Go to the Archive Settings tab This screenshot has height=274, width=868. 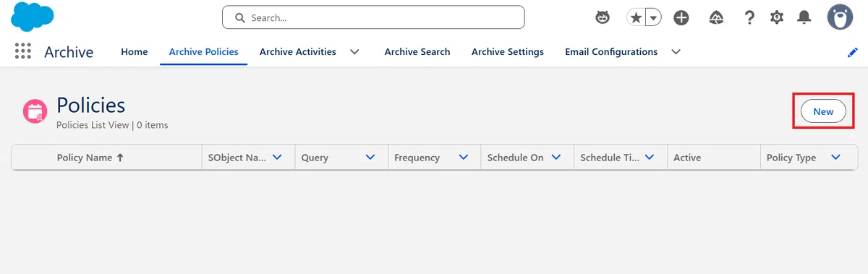[x=508, y=52]
